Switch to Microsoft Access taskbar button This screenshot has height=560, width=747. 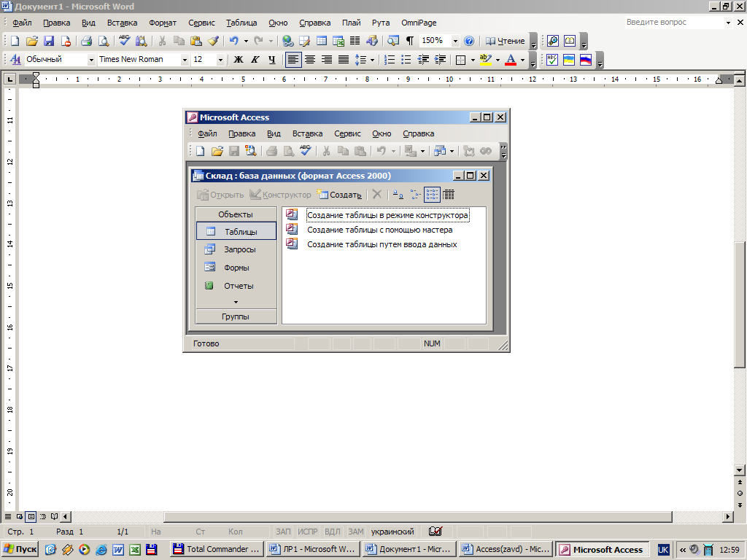pos(602,549)
